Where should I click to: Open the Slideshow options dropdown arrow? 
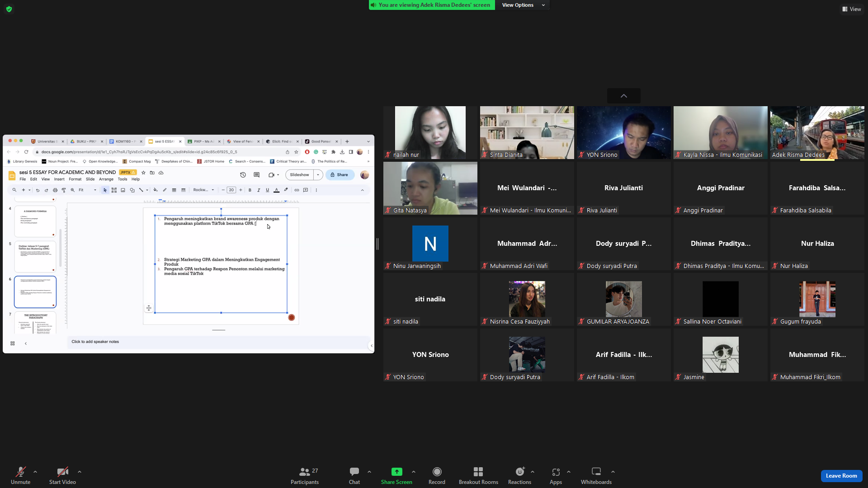pos(318,175)
